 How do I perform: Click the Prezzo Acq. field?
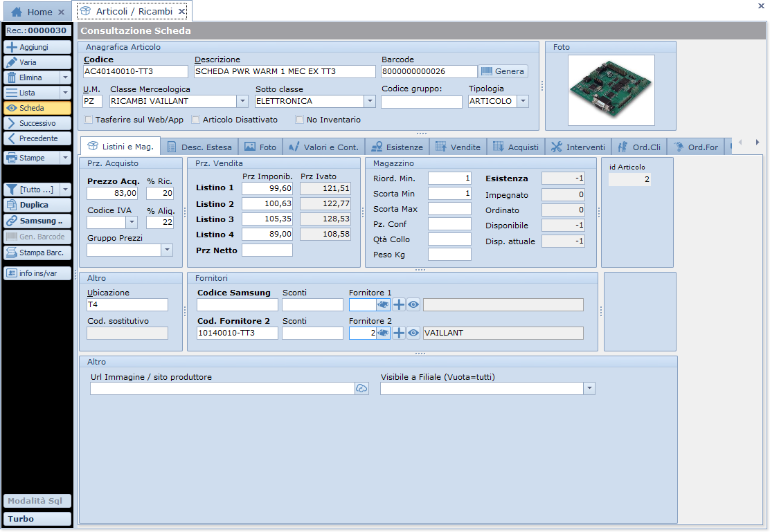[x=112, y=194]
